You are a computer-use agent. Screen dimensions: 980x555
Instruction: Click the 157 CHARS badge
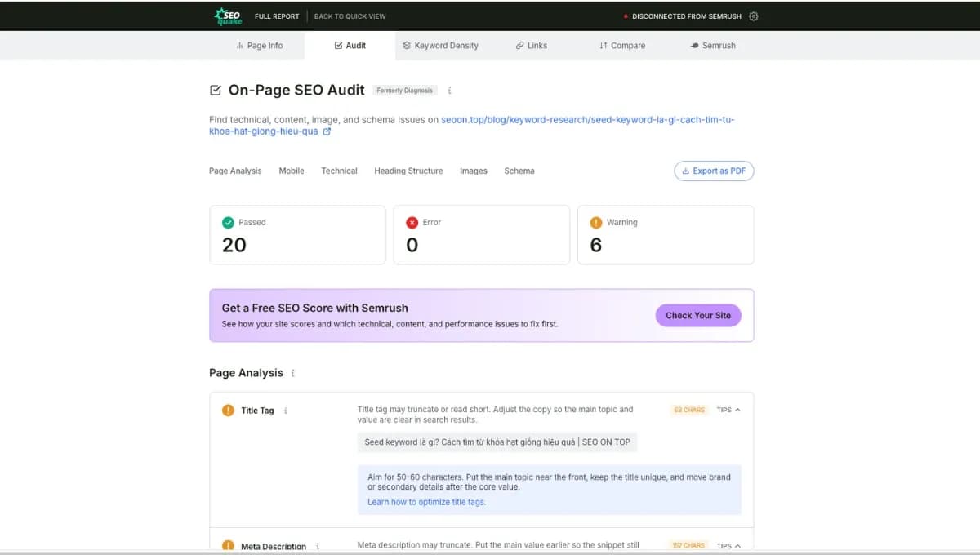point(688,545)
